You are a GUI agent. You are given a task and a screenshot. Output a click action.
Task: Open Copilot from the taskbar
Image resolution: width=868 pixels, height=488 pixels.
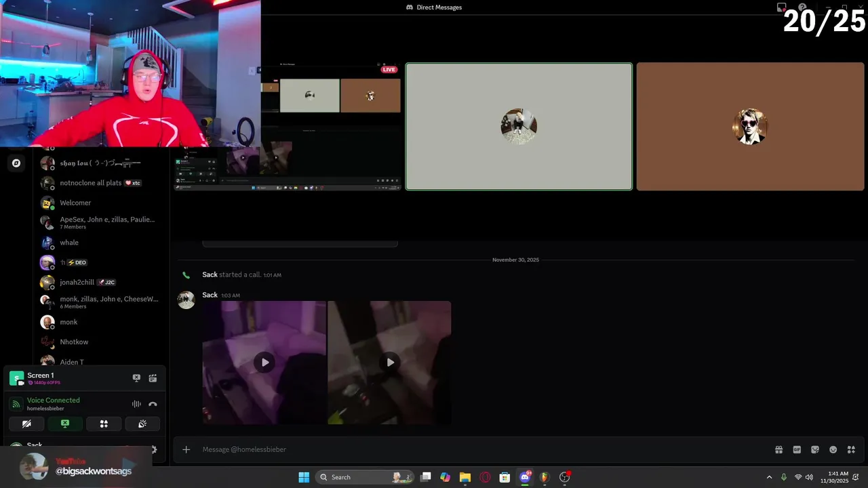(x=445, y=477)
